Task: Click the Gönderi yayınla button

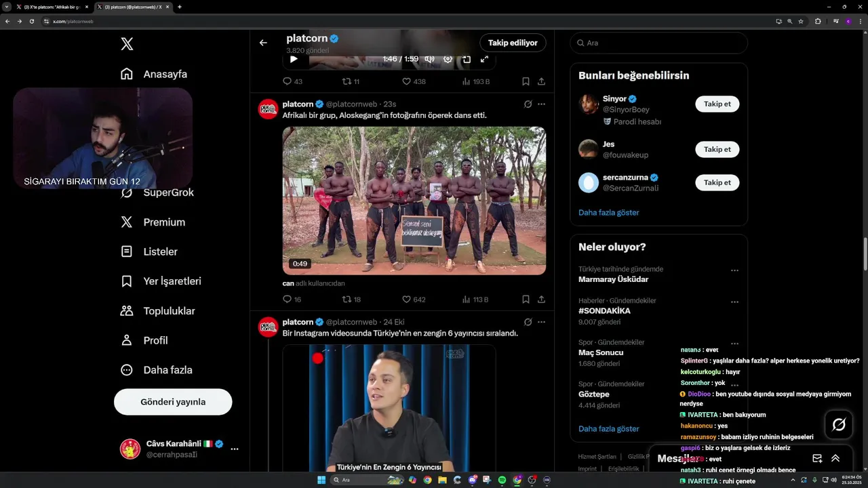Action: tap(173, 402)
